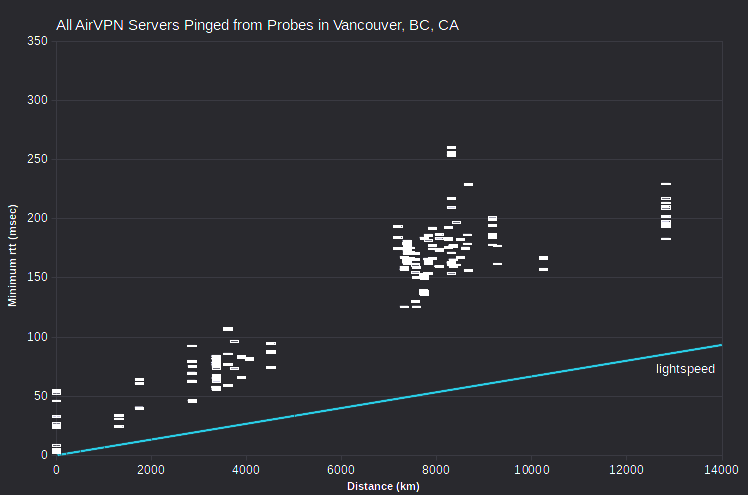Click the lowest marker near 2900 km
The height and width of the screenshot is (495, 748).
[x=192, y=401]
